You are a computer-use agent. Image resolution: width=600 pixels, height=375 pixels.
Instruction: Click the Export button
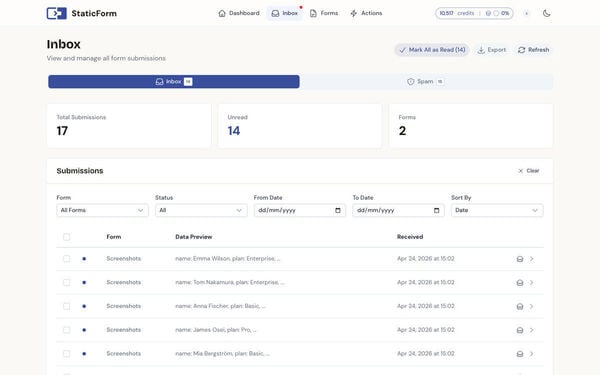(492, 50)
